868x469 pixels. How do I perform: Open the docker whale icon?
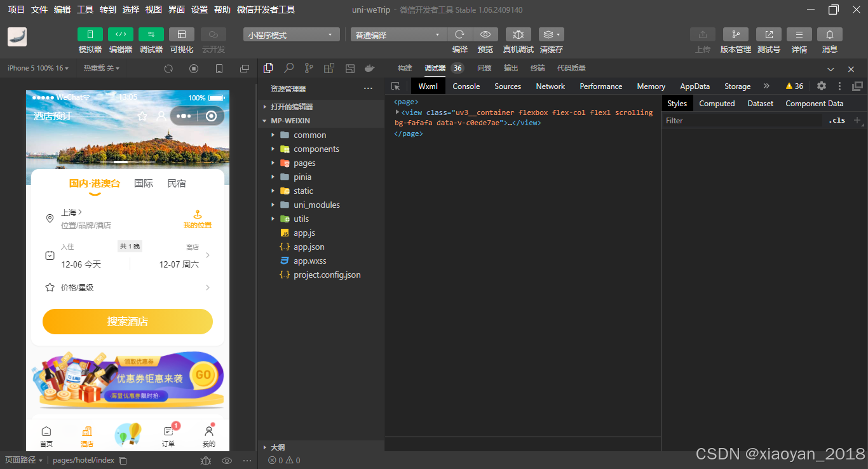click(x=370, y=68)
